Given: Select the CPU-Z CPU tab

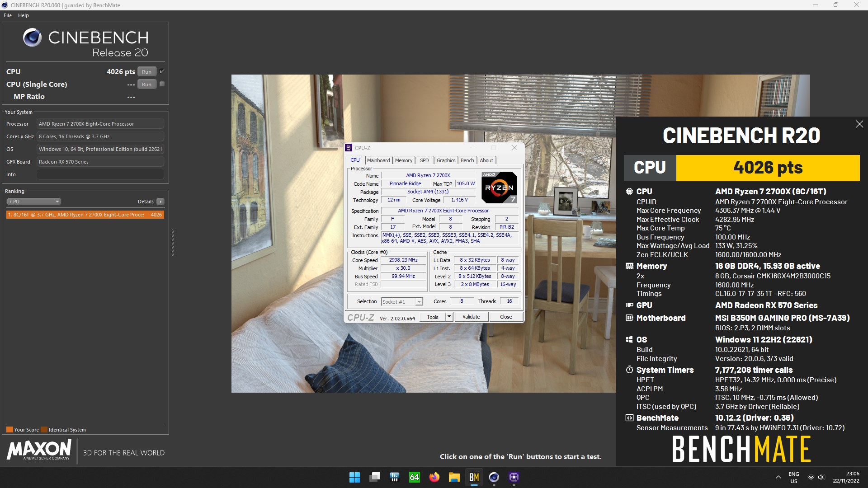Looking at the screenshot, I should pos(355,160).
